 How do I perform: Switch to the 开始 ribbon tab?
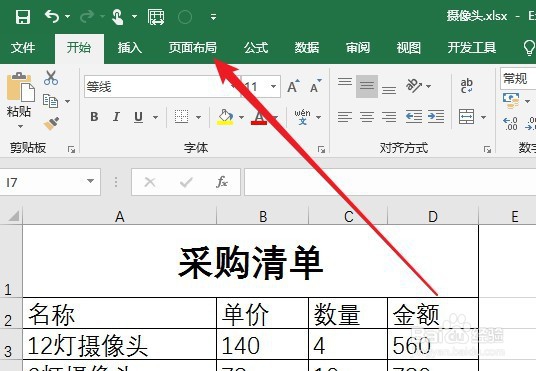coord(79,48)
